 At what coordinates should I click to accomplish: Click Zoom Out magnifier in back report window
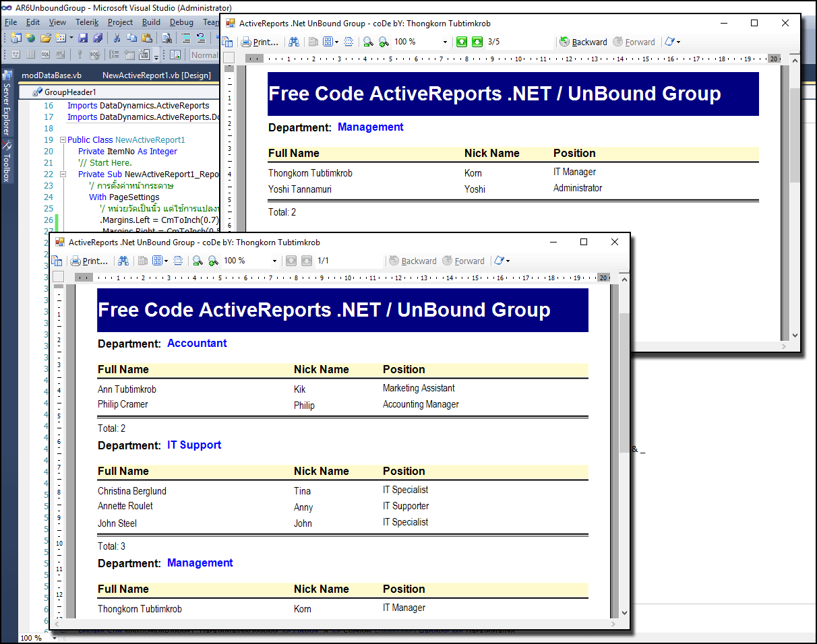pos(368,42)
